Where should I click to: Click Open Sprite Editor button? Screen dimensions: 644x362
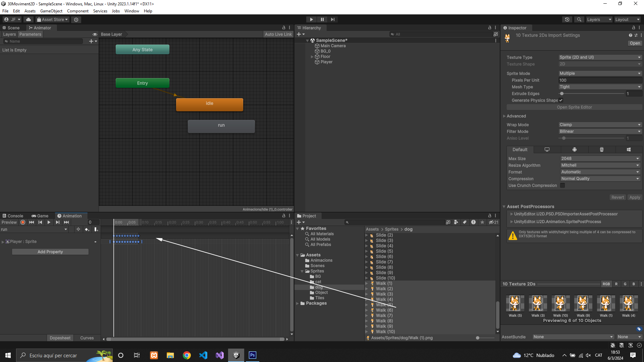(x=574, y=107)
